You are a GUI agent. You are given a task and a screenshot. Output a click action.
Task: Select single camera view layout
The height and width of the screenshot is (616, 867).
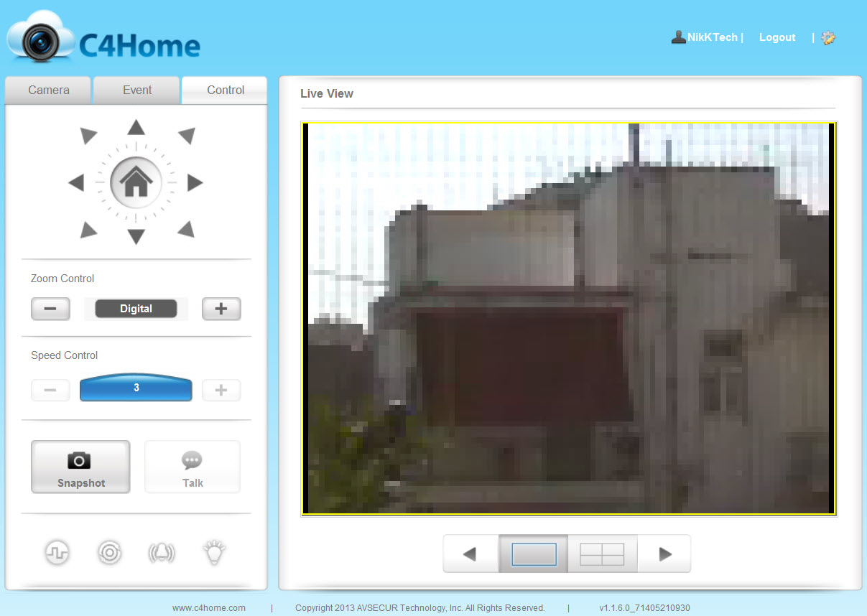534,554
